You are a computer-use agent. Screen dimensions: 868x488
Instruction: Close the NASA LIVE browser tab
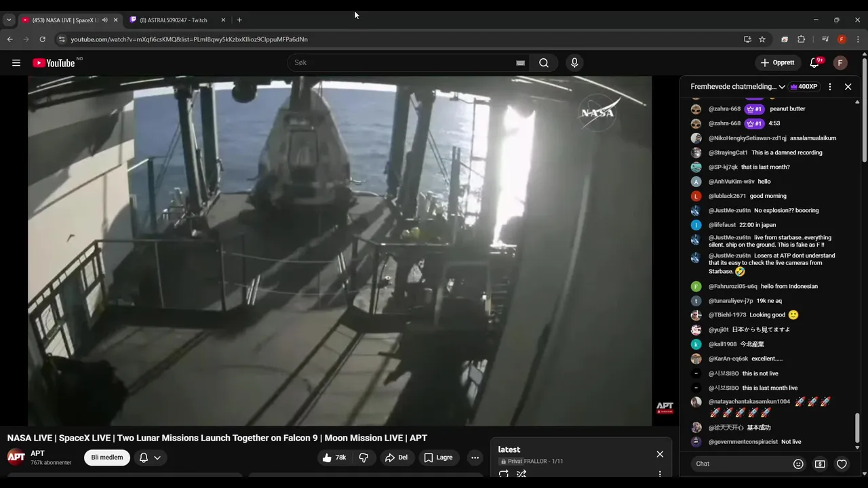pos(115,20)
